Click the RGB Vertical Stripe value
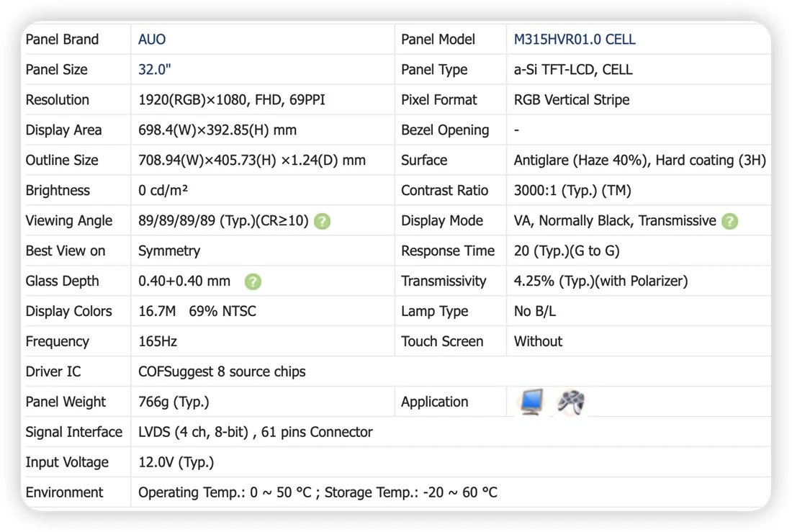This screenshot has width=792, height=532. coord(572,100)
